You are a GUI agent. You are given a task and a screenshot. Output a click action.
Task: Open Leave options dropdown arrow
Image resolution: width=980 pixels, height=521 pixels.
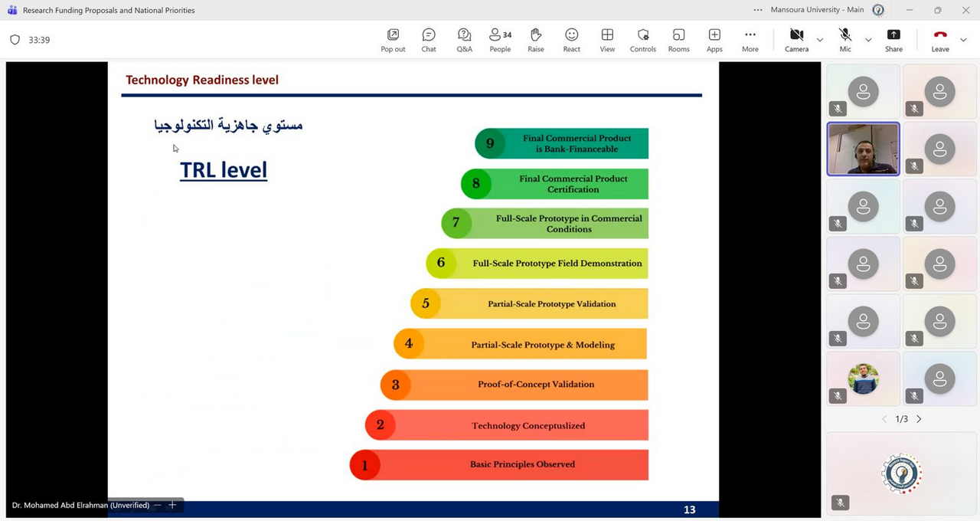click(963, 40)
